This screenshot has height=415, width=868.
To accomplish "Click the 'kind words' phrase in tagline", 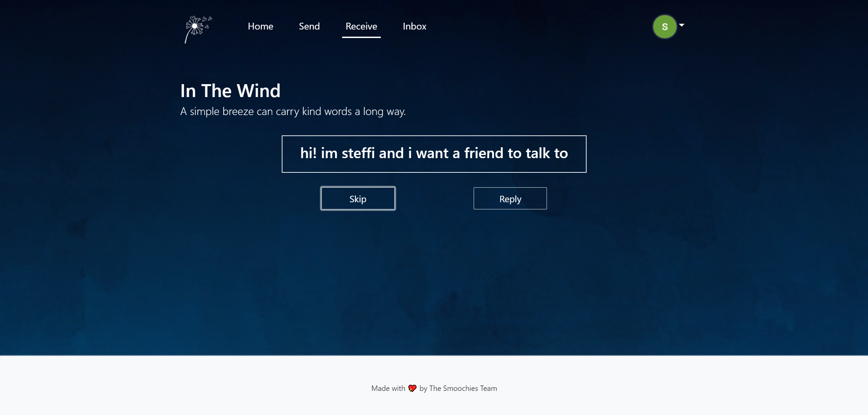I will pos(327,111).
